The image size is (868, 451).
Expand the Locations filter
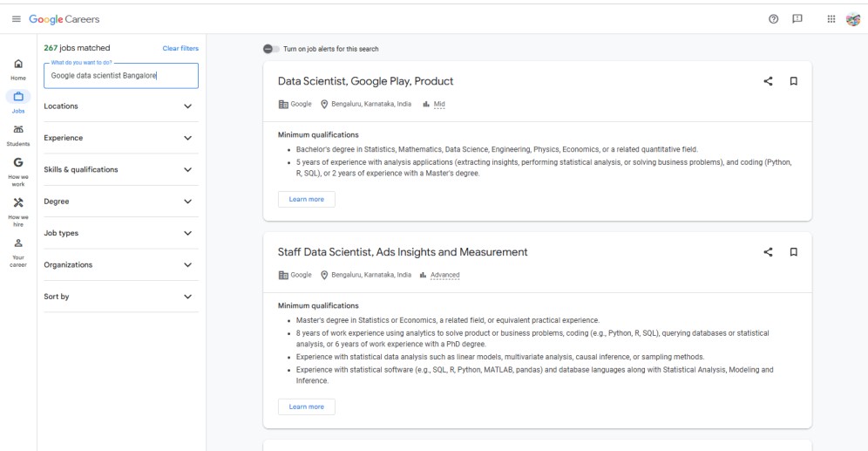[120, 106]
